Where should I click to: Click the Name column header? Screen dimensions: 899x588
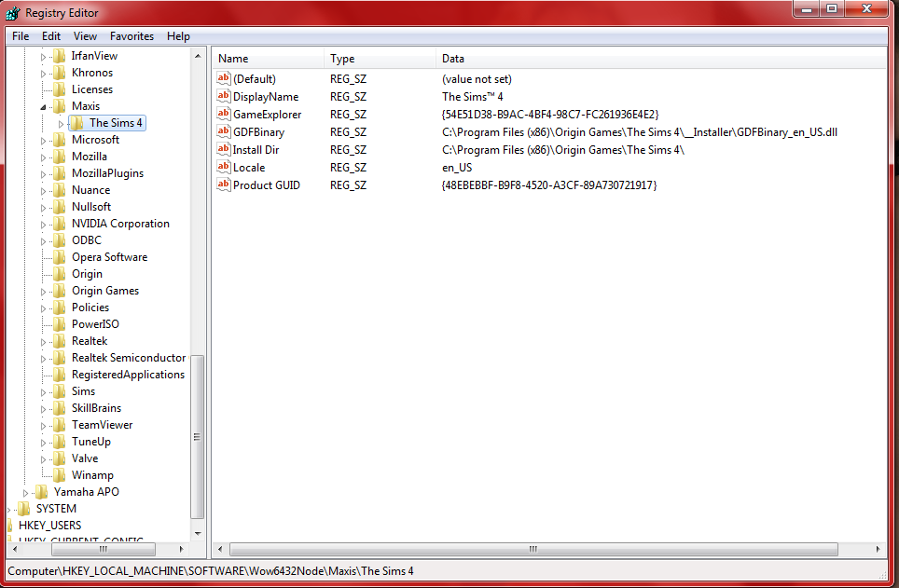(268, 59)
